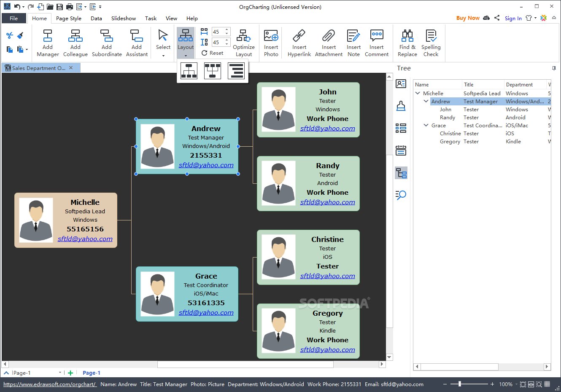This screenshot has width=561, height=392.
Task: Open the Select tool dropdown arrow
Action: [x=163, y=56]
